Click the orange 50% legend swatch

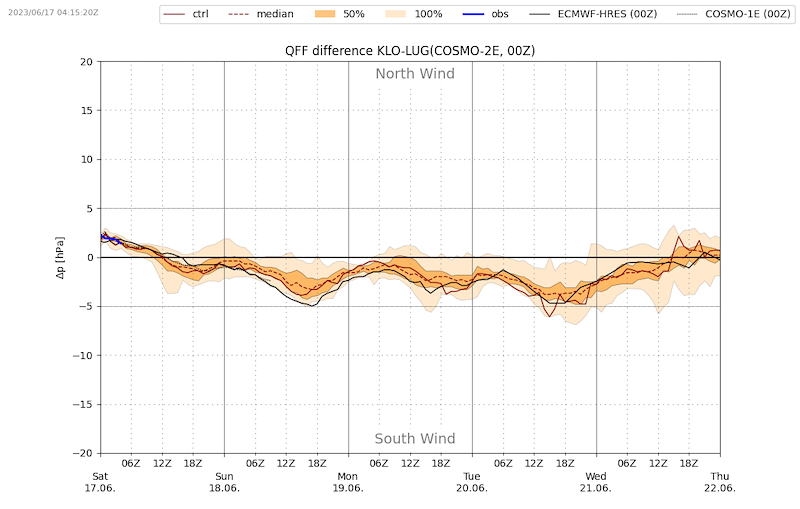325,14
